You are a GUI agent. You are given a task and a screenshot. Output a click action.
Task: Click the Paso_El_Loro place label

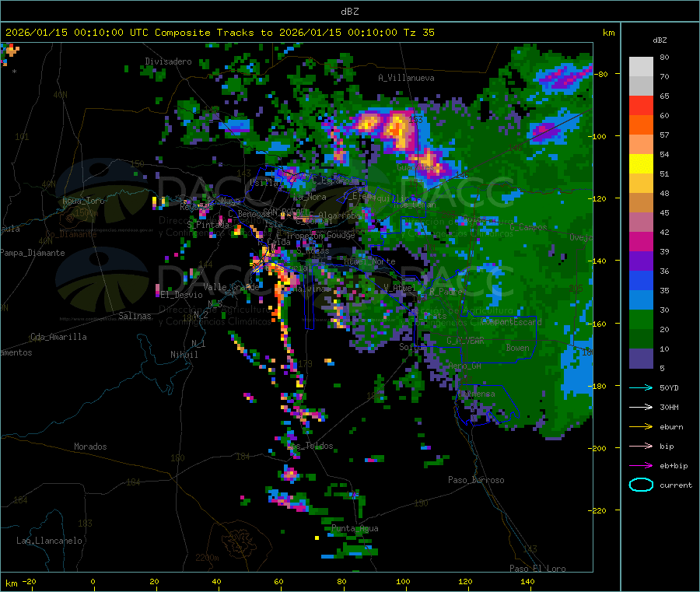coord(537,569)
